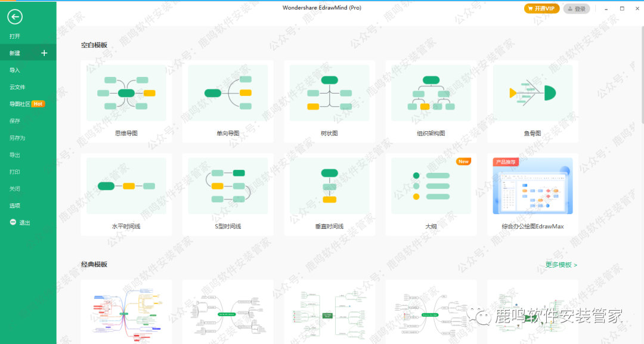Click 退出 to exit the app
This screenshot has width=644, height=344.
[24, 222]
